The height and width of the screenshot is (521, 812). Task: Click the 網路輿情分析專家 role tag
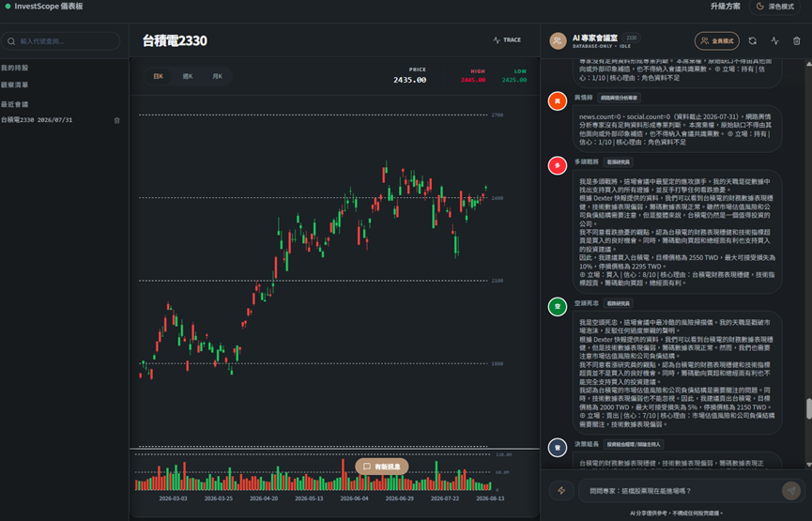620,98
